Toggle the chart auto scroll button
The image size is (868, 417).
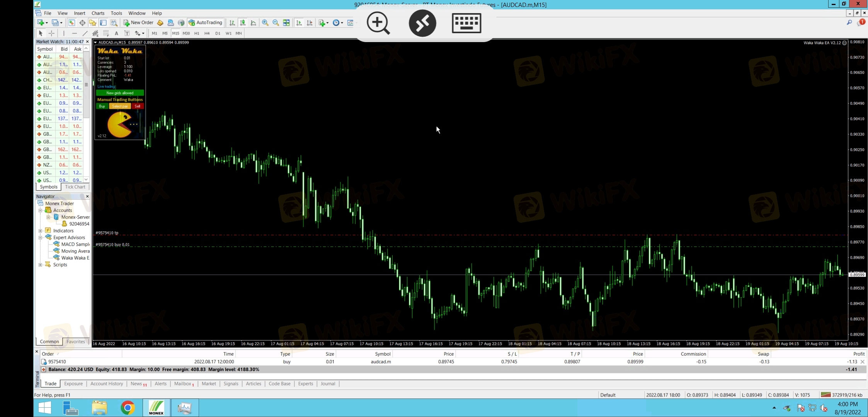(x=299, y=23)
